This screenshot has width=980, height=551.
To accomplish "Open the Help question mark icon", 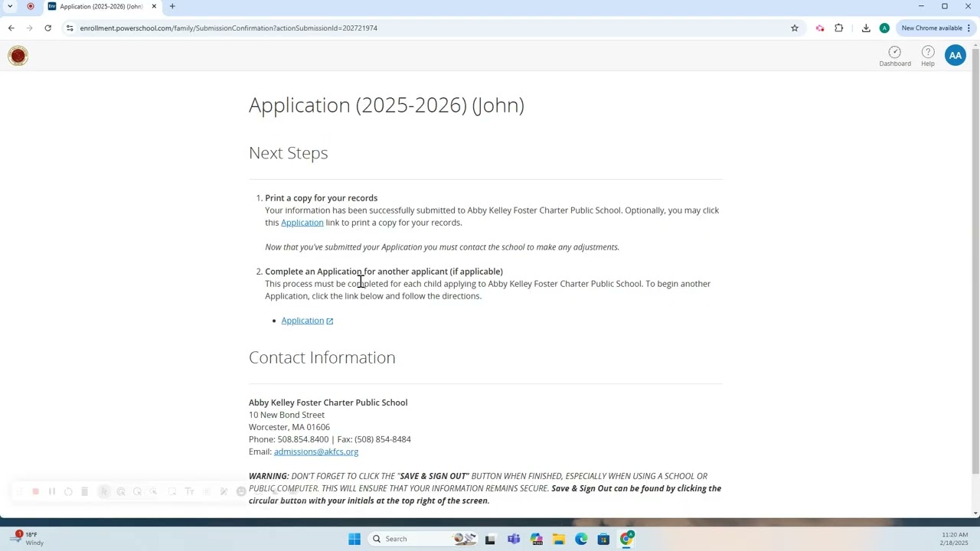I will click(x=927, y=56).
